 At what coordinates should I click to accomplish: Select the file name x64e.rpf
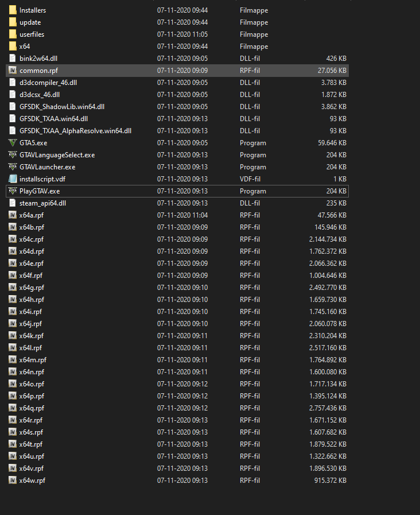click(x=32, y=264)
